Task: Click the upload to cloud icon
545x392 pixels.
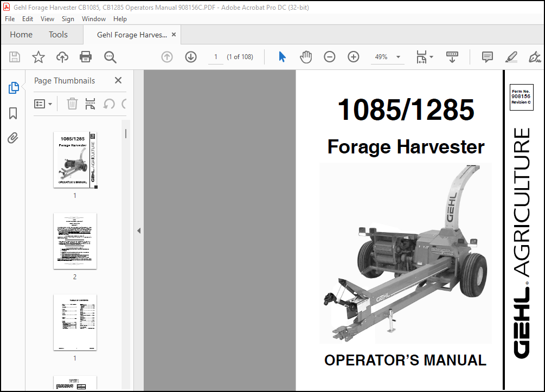Action: (x=62, y=57)
